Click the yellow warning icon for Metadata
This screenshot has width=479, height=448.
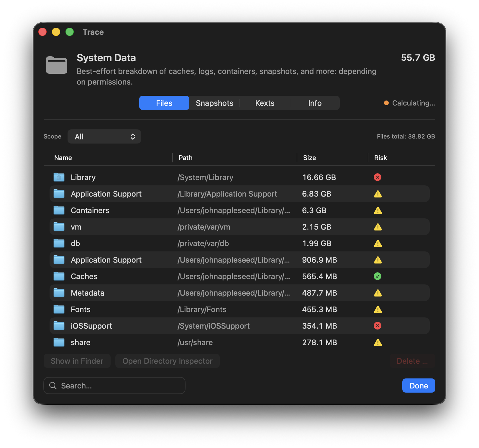[x=378, y=293]
